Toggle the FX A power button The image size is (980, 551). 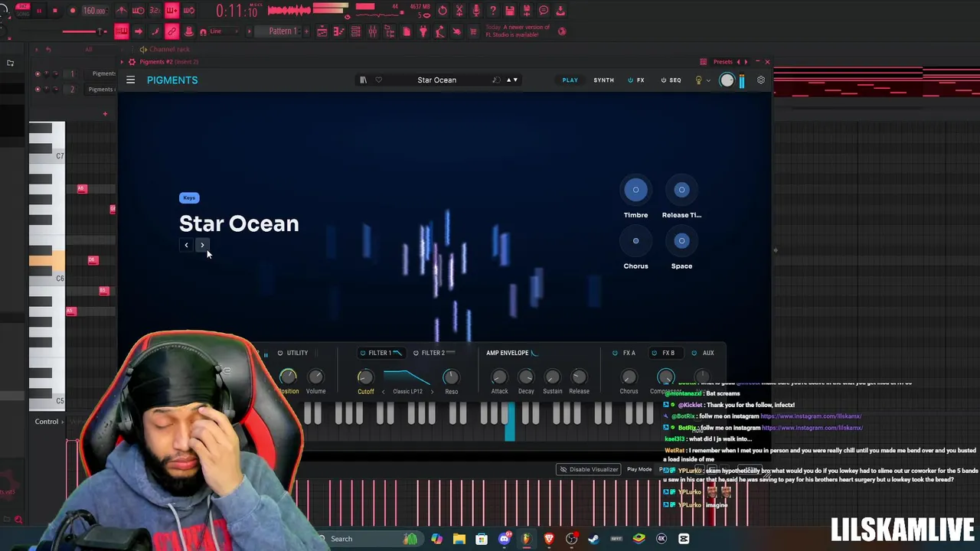(x=615, y=353)
